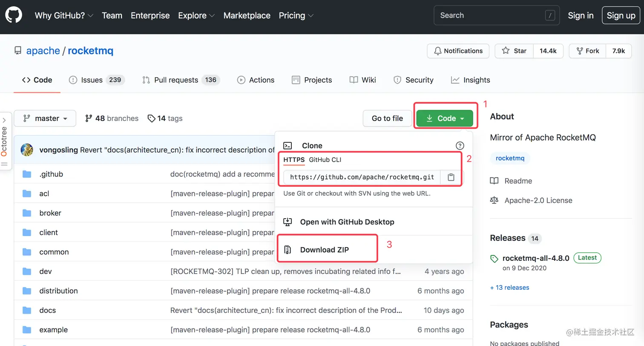Open the rocketmq-all-4.8.0 release link

click(x=536, y=258)
